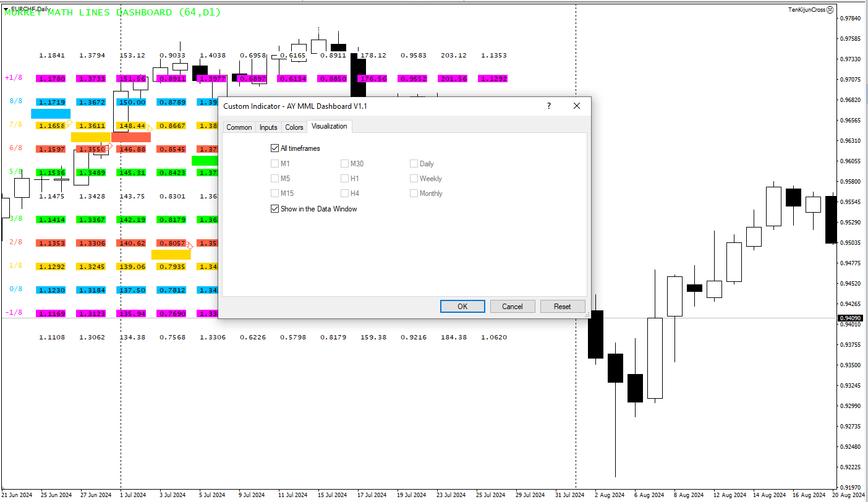Open the Inputs tab
This screenshot has height=502, width=868.
268,127
